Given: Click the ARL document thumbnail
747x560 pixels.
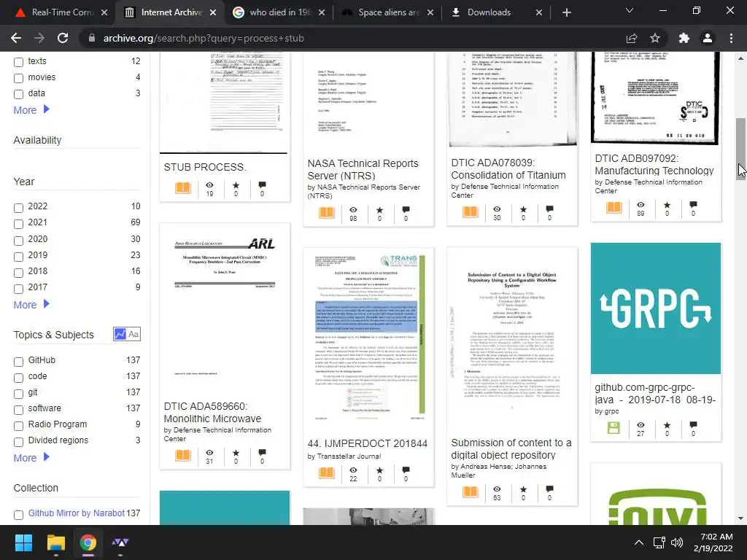Looking at the screenshot, I should [225, 309].
